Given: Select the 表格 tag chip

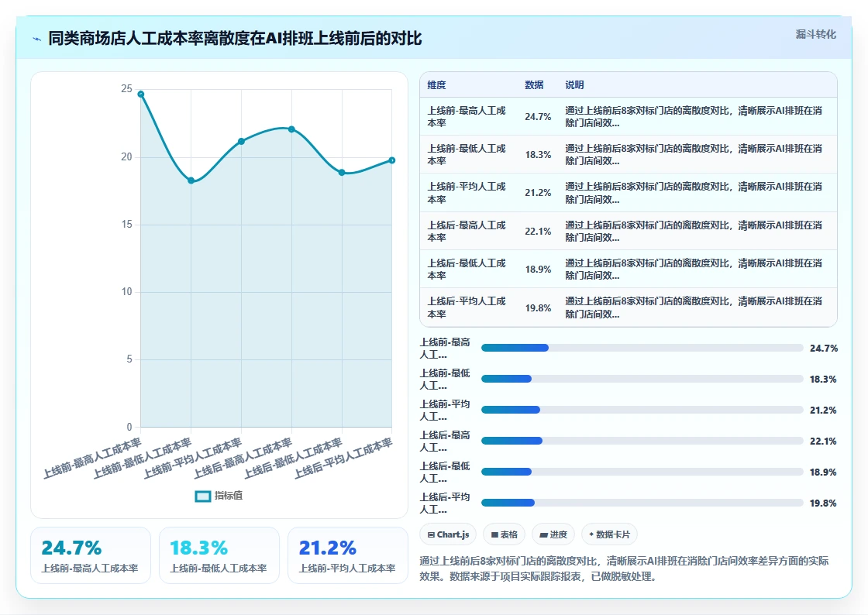Looking at the screenshot, I should coord(504,534).
